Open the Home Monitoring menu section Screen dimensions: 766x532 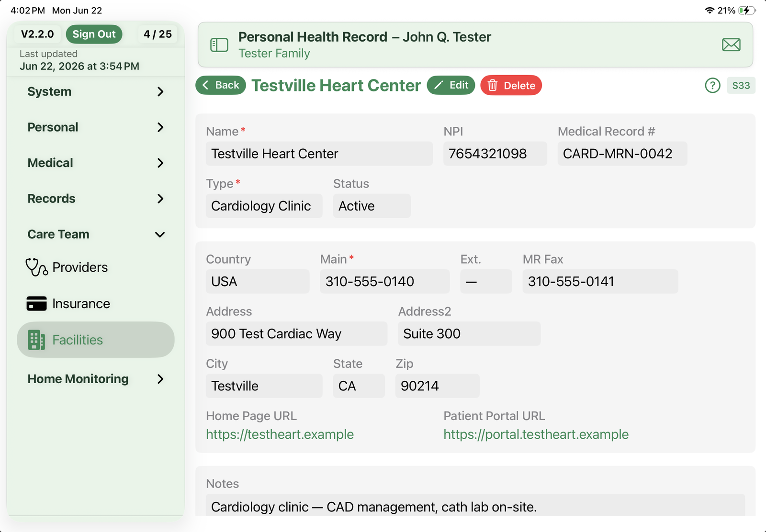click(x=96, y=379)
